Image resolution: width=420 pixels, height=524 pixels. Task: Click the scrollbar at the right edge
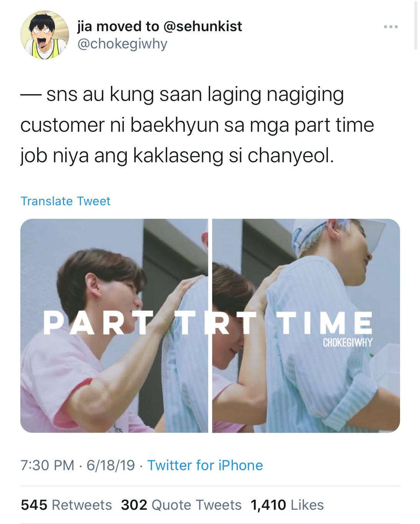tap(416, 25)
